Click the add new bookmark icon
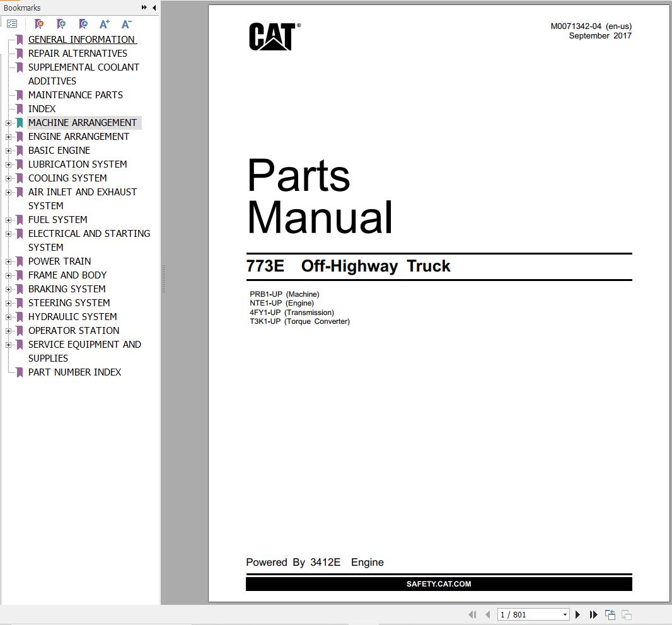 point(61,24)
